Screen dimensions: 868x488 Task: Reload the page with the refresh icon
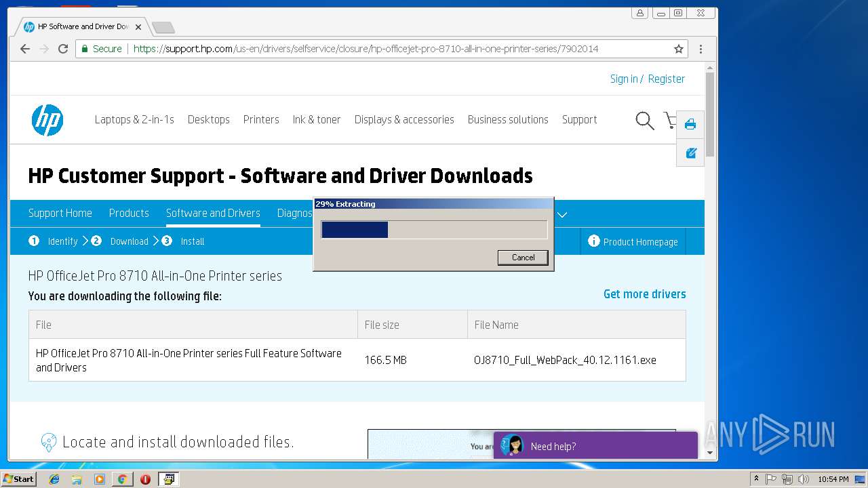[63, 49]
